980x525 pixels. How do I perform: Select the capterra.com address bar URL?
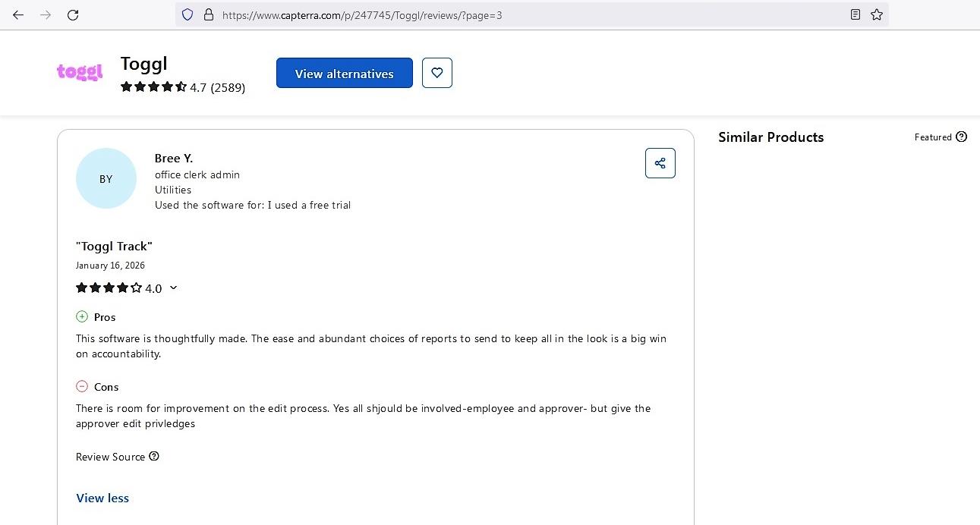(x=362, y=15)
